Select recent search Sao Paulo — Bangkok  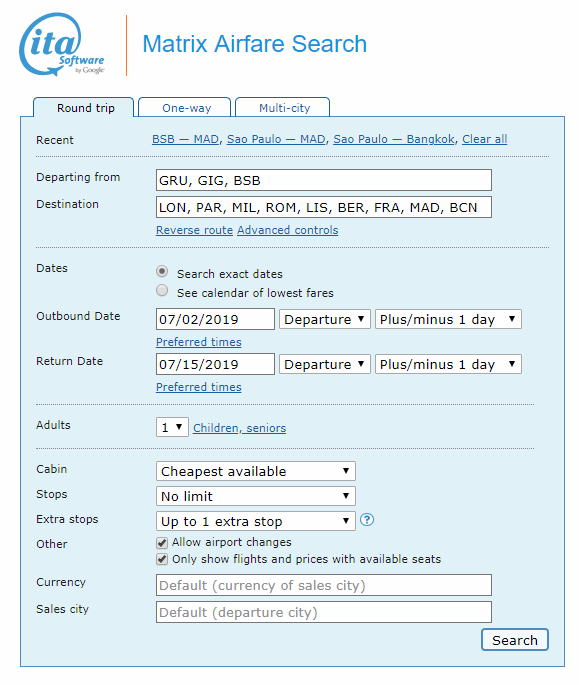pos(394,139)
